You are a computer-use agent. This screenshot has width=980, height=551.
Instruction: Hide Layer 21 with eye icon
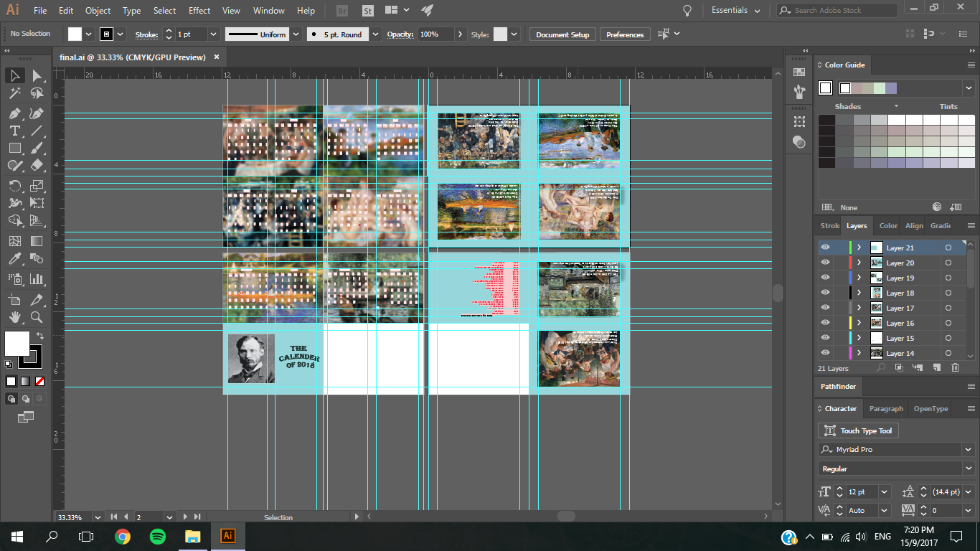[x=825, y=248]
